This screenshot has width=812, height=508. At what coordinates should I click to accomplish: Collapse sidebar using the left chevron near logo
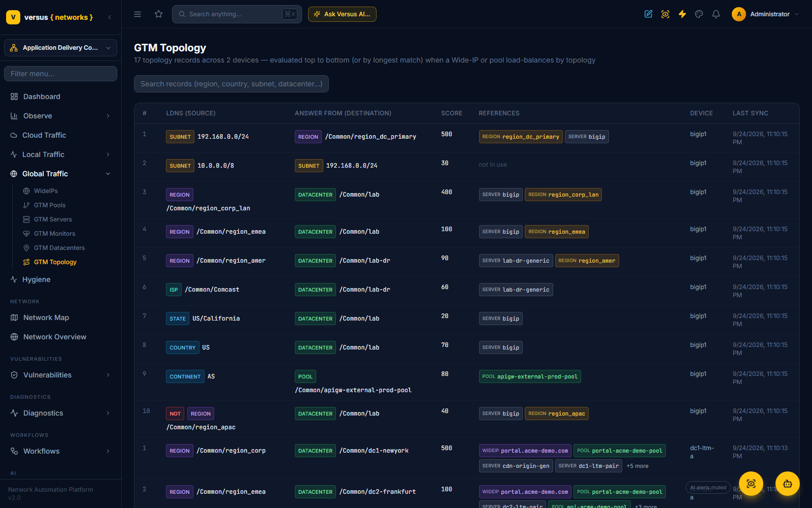tap(110, 17)
